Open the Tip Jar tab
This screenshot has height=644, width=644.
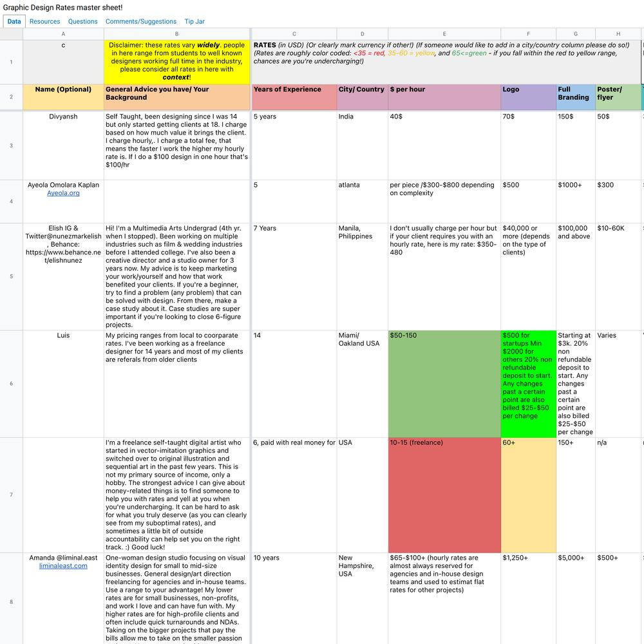[194, 21]
